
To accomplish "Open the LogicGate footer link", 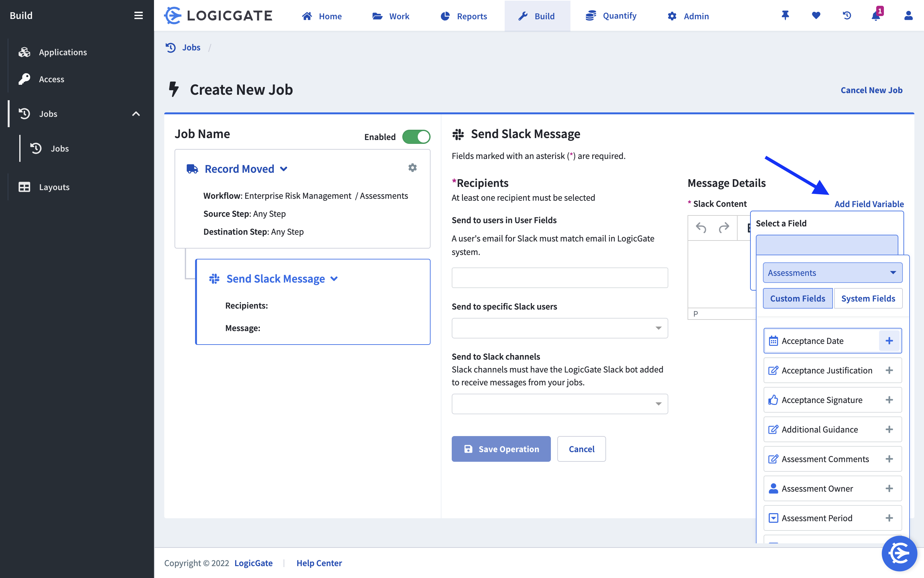I will coord(253,563).
